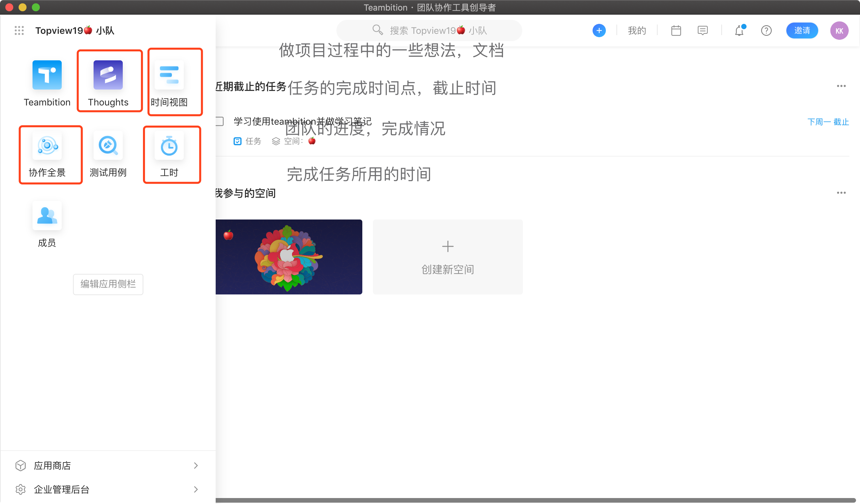
Task: Open the calendar view icon
Action: coord(676,31)
